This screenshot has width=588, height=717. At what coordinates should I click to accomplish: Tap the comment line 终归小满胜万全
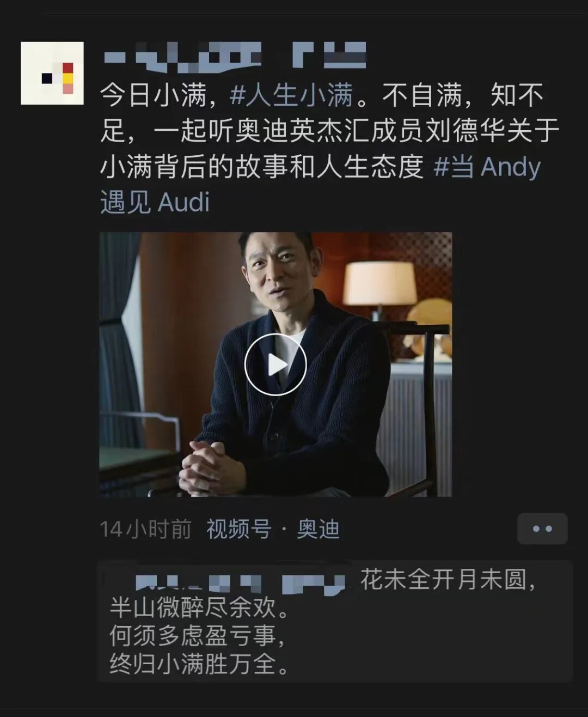point(199,664)
